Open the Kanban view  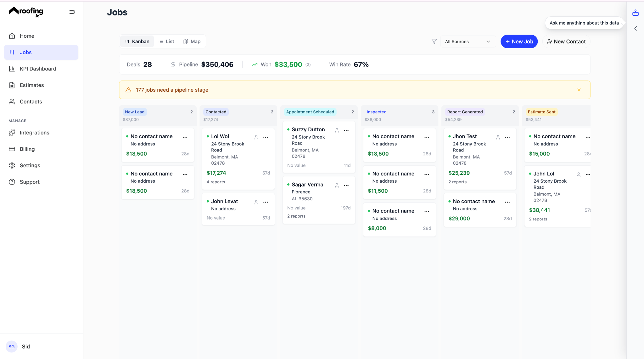tap(137, 41)
